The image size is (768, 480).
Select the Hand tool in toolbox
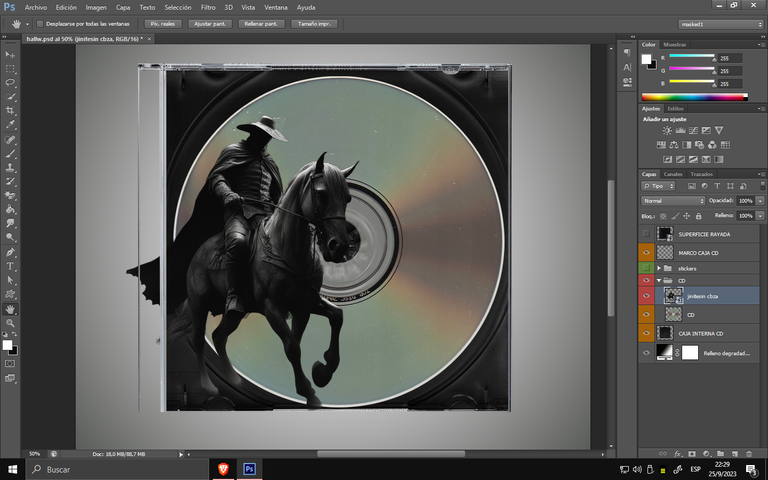(x=10, y=309)
